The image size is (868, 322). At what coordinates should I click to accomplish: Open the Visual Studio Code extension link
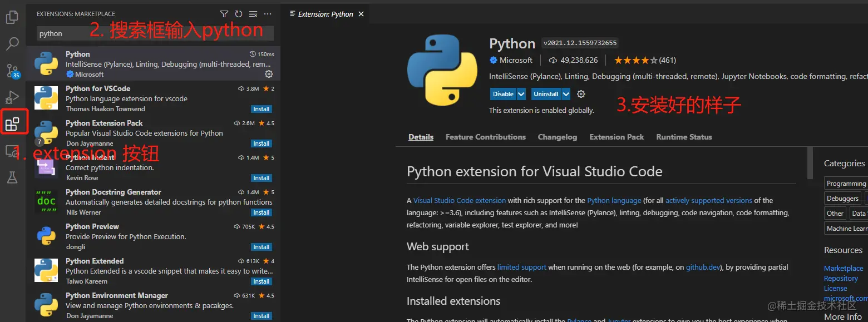[460, 200]
